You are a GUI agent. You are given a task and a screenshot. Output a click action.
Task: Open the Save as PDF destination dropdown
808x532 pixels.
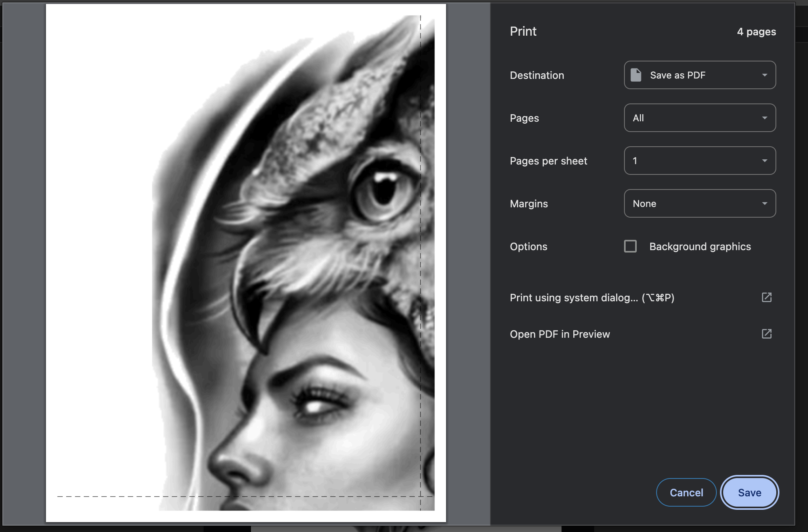(699, 75)
